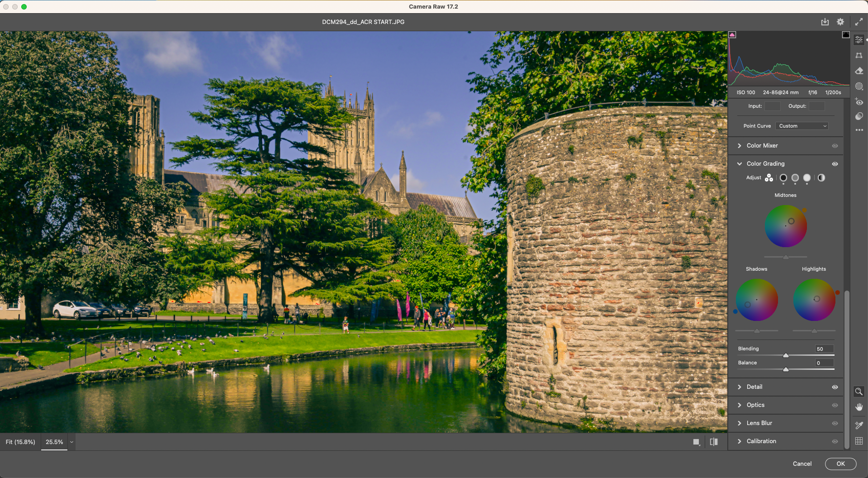Collapse the Color Grading panel

click(x=740, y=164)
